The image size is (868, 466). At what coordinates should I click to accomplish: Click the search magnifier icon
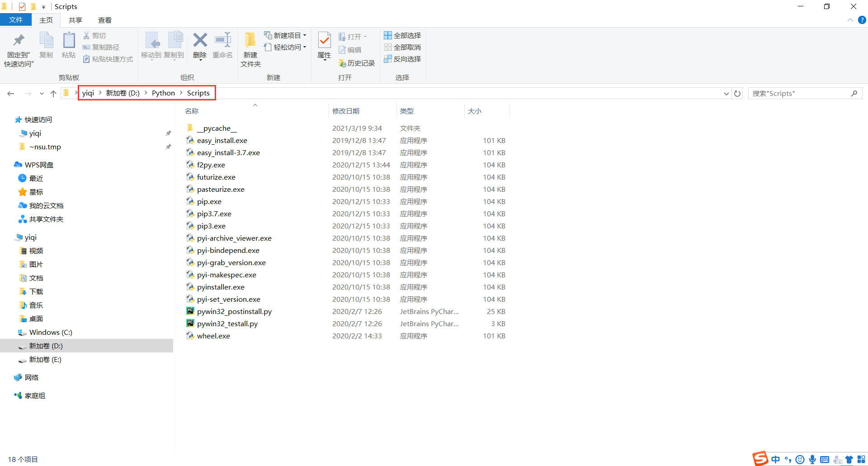[x=854, y=93]
